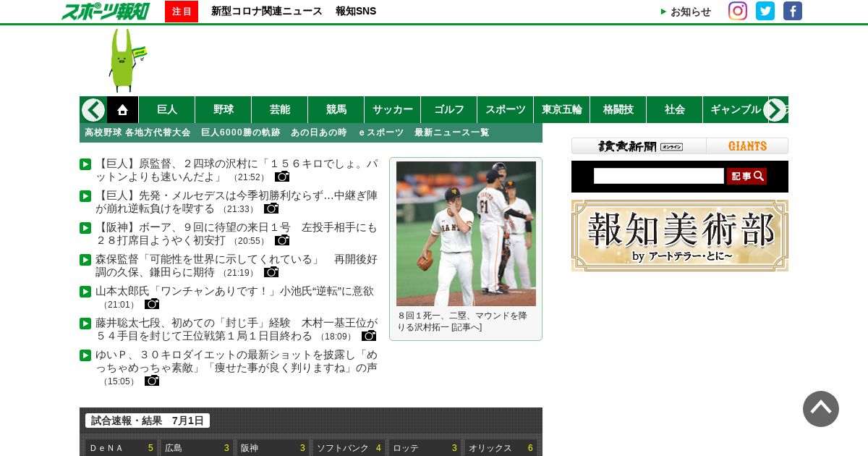The height and width of the screenshot is (456, 868).
Task: Read ゆいP 30キロダイエット headline
Action: point(237,361)
